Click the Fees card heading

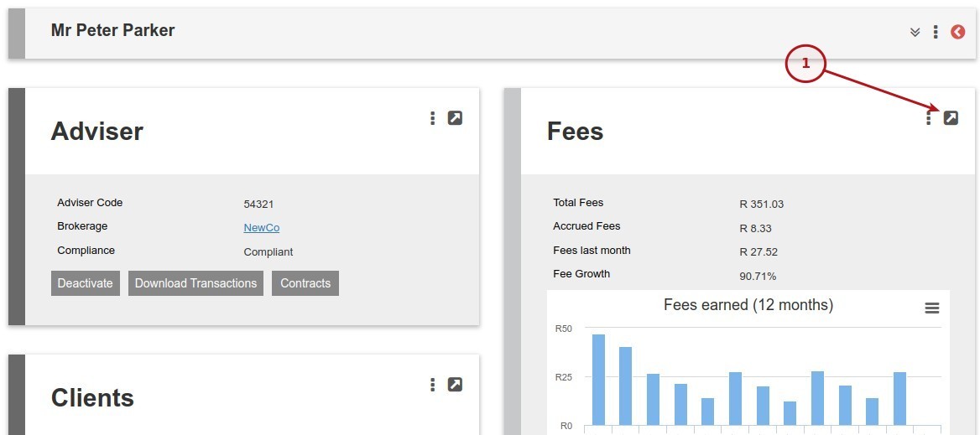pos(575,132)
